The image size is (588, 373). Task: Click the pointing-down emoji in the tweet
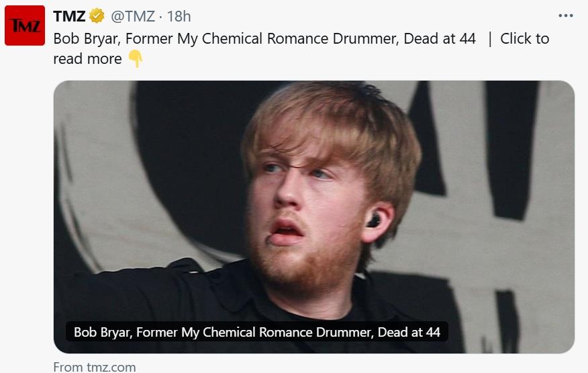click(135, 59)
